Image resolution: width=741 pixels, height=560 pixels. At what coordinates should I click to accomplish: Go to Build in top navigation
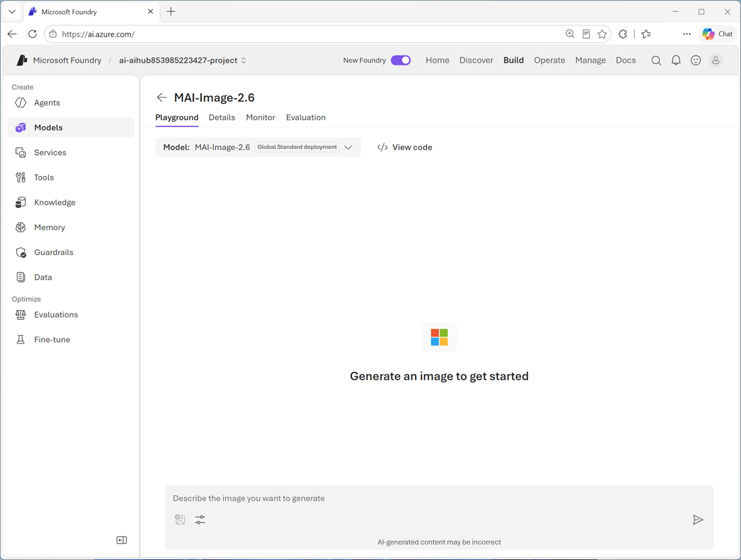(513, 61)
